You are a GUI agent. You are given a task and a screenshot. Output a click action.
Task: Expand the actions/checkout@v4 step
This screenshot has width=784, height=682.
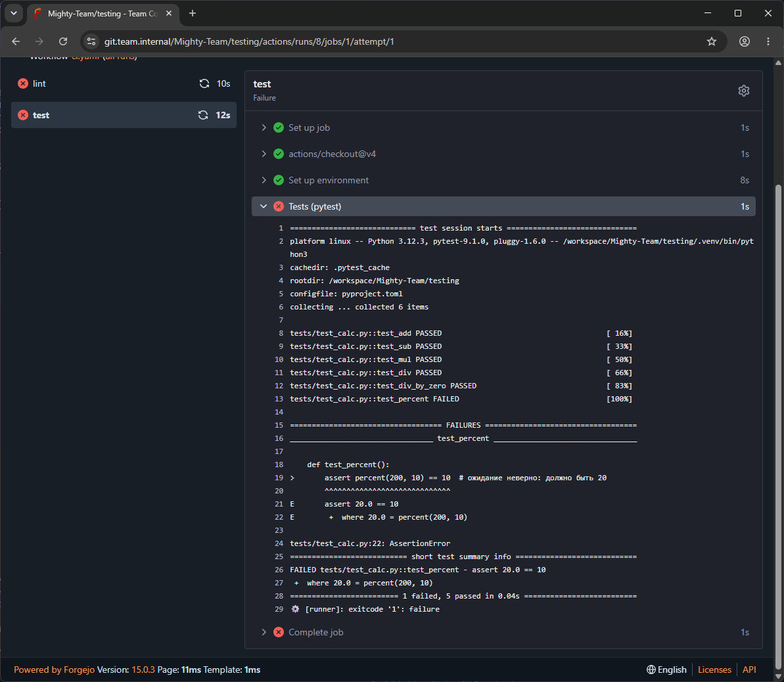pyautogui.click(x=264, y=154)
